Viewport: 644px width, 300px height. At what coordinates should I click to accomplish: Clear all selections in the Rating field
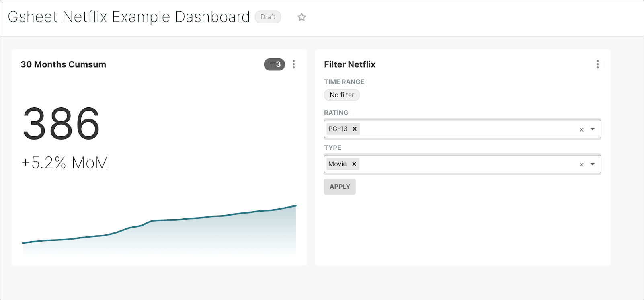pyautogui.click(x=581, y=129)
